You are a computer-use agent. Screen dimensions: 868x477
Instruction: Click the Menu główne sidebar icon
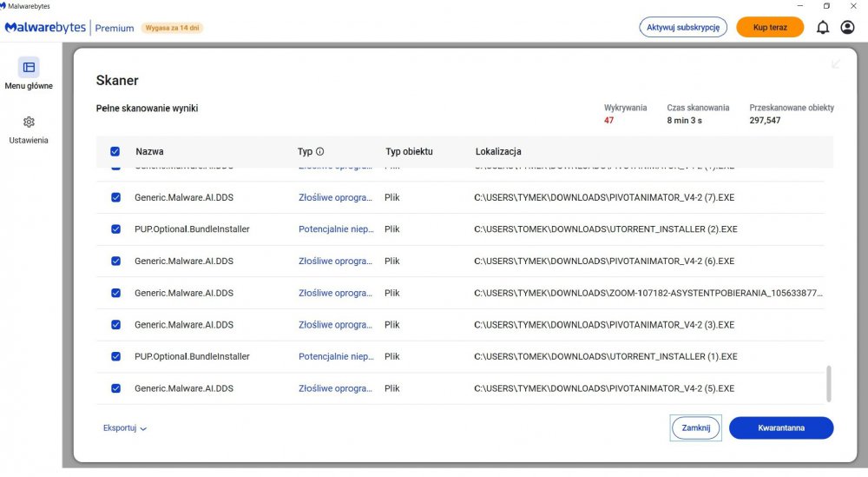point(29,67)
